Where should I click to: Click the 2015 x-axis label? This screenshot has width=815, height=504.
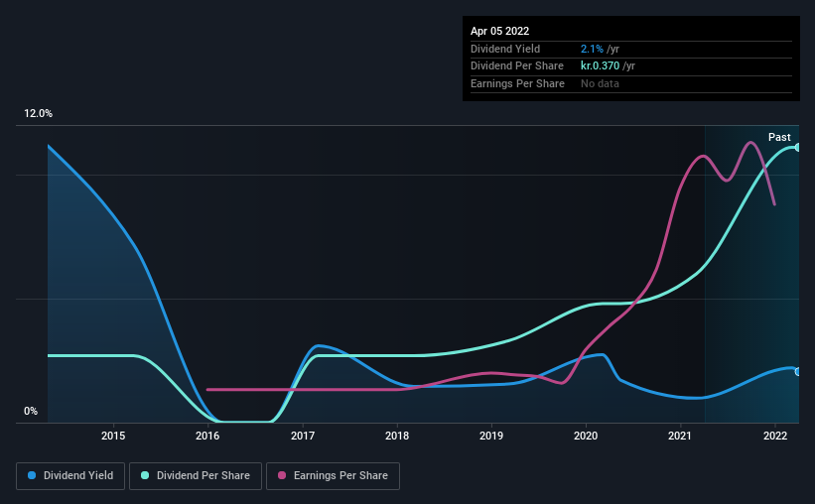(113, 436)
